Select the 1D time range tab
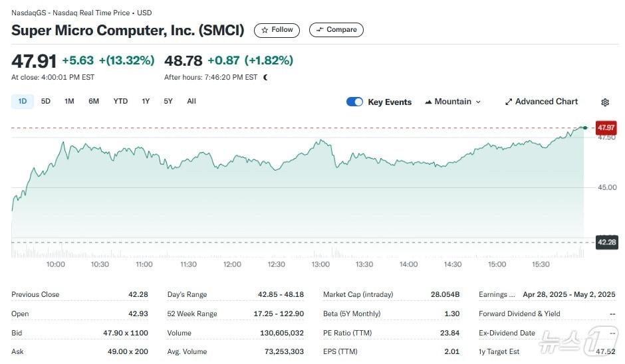625x364 pixels. tap(23, 102)
